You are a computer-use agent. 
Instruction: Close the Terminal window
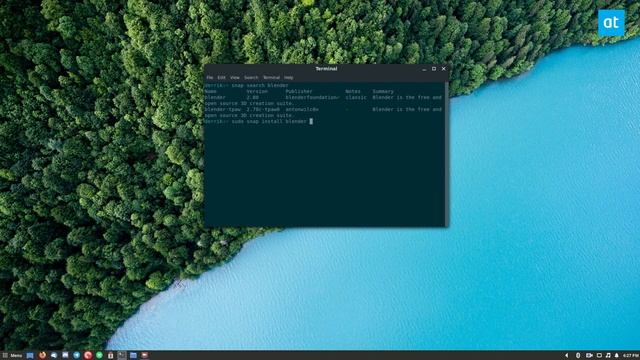click(x=444, y=69)
